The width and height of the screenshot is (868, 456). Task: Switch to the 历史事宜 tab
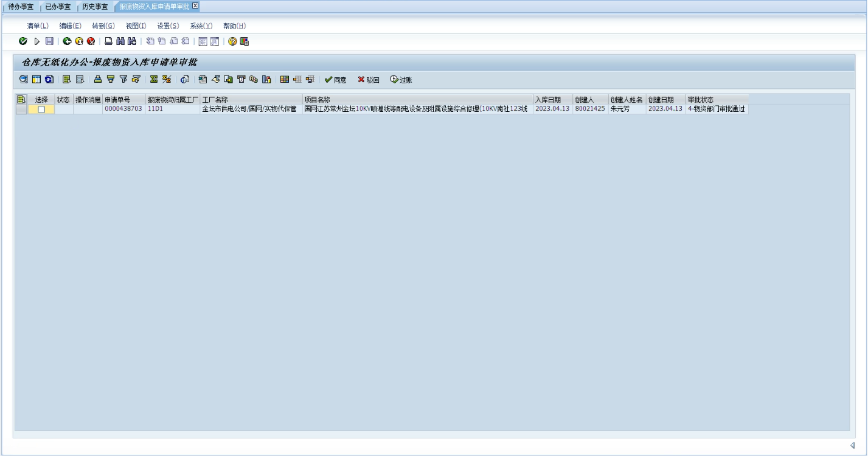95,6
